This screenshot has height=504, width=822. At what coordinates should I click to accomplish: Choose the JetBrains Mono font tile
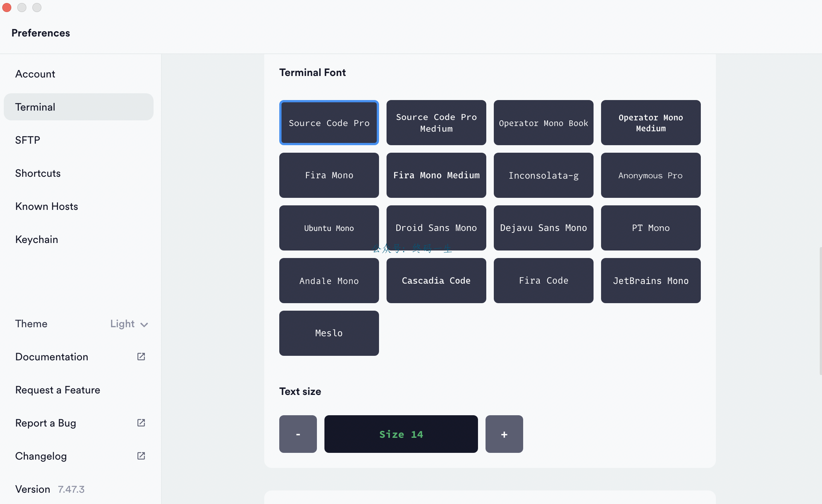pyautogui.click(x=651, y=281)
